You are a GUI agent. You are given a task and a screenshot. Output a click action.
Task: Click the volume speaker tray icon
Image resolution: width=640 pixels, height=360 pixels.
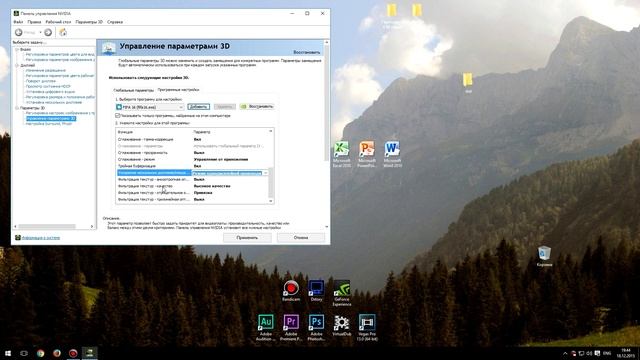pyautogui.click(x=589, y=353)
